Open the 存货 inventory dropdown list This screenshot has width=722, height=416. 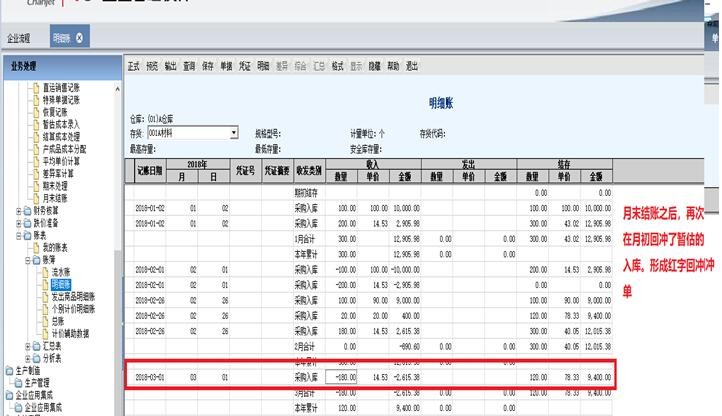point(234,132)
